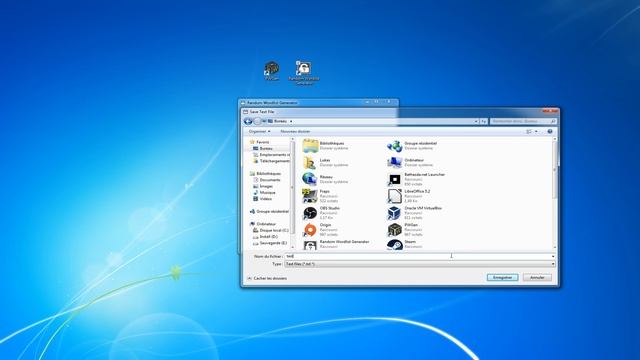640x360 pixels.
Task: Open the Bureau breadcrumb arrow in address bar
Action: coord(291,121)
